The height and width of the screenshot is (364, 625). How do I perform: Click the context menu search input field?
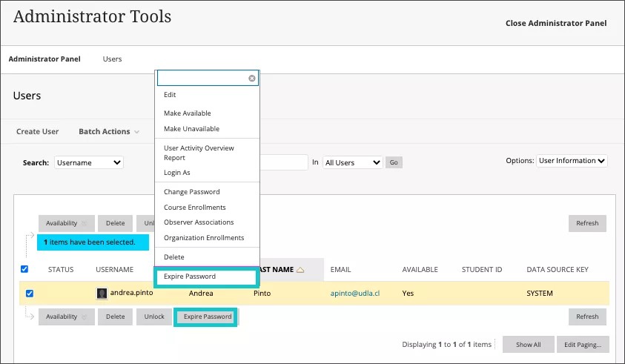pos(202,78)
